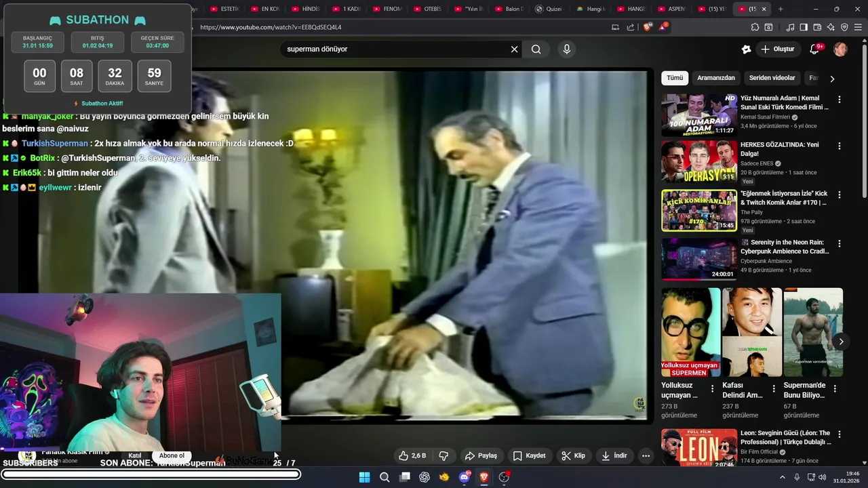The image size is (868, 488).
Task: Open the Yüz Numaralı Adam video thumbnail
Action: tap(699, 115)
